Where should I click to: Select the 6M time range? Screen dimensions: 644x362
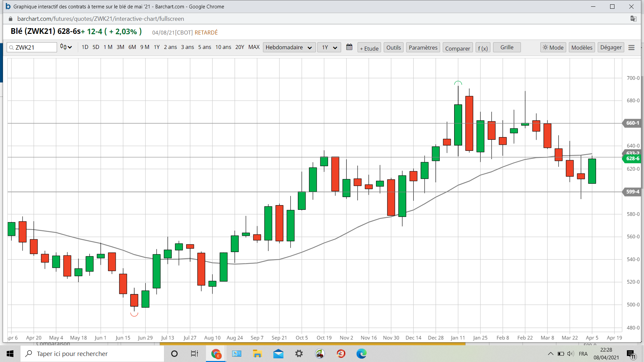pos(132,47)
